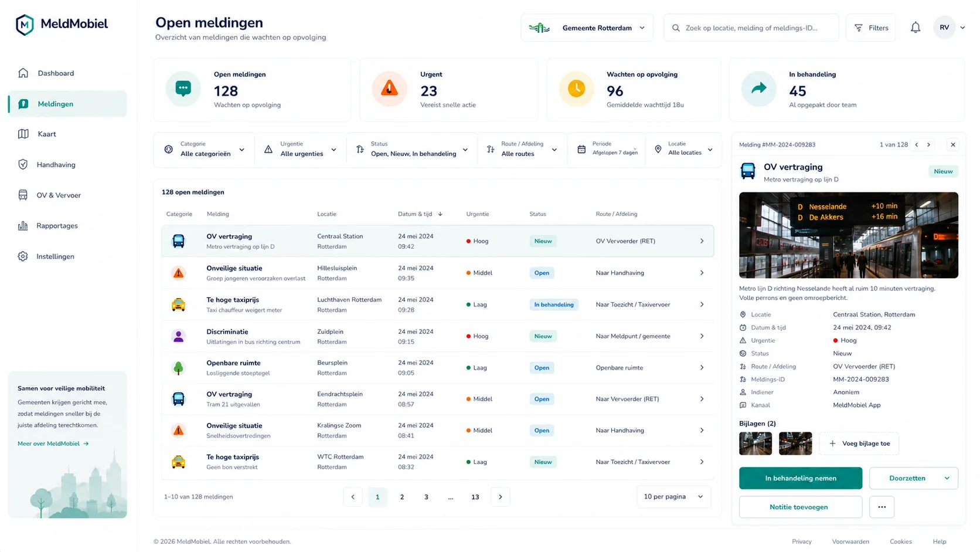Click the previous page arrow in pagination
This screenshot has width=980, height=552.
pyautogui.click(x=353, y=497)
